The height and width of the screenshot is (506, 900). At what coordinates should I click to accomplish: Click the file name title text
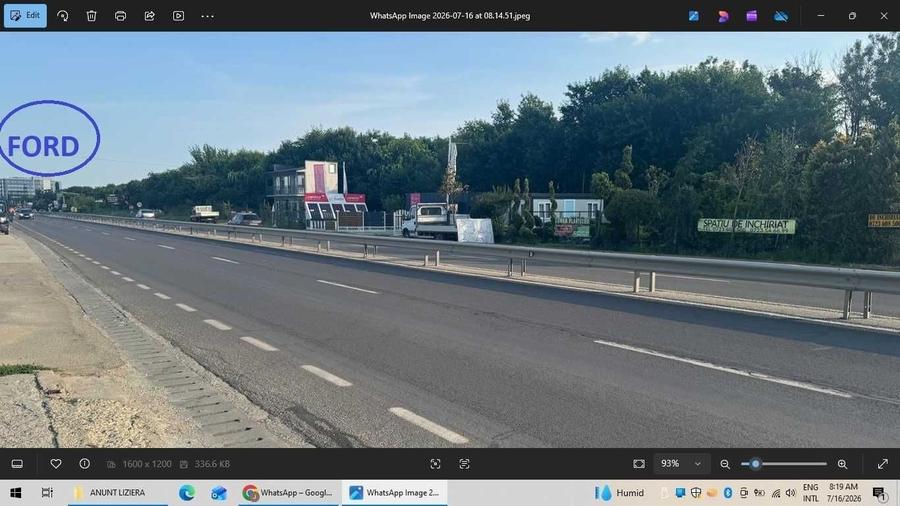(450, 16)
